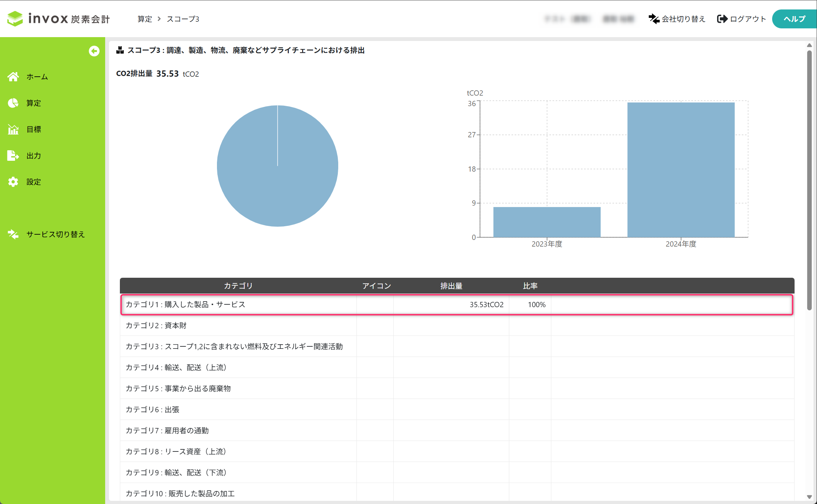This screenshot has height=504, width=817.
Task: Click 算定 breadcrumb link
Action: pos(145,19)
